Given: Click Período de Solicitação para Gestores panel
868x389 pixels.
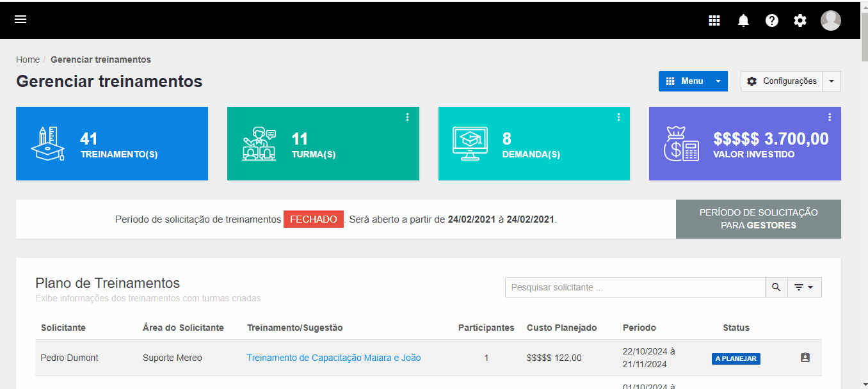Looking at the screenshot, I should (x=758, y=219).
